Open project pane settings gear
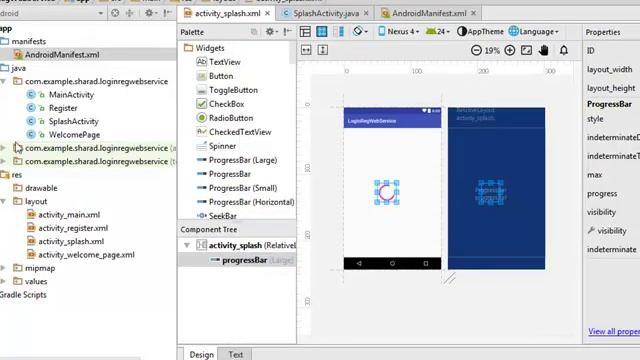The image size is (640, 360). point(151,13)
